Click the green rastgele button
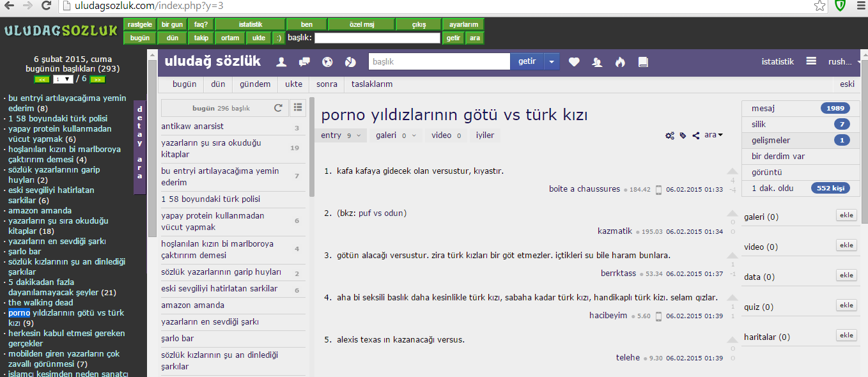The width and height of the screenshot is (868, 377). 140,24
